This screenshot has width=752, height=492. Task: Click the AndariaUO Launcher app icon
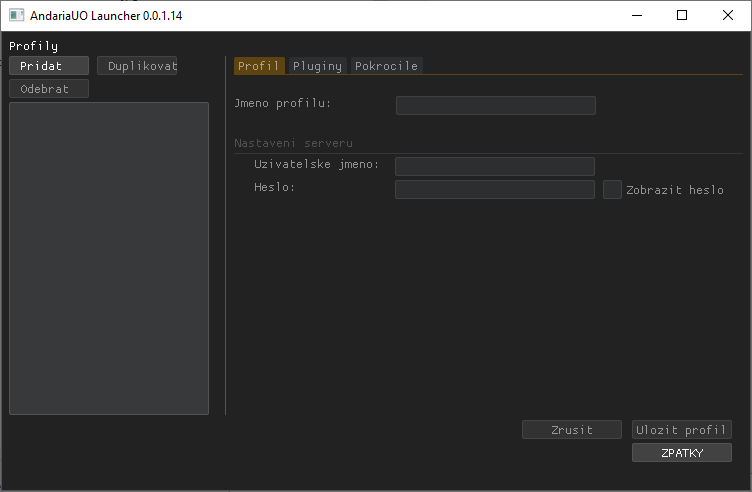pos(16,16)
